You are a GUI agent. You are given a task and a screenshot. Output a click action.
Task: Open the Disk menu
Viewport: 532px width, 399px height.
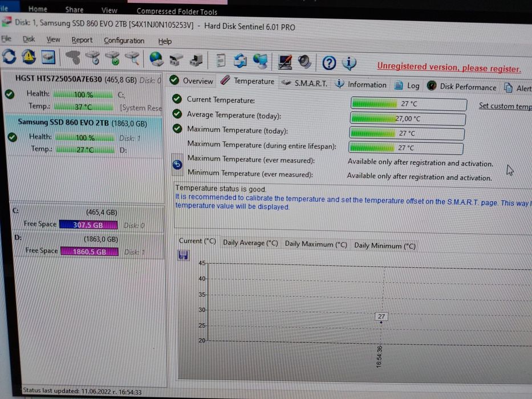click(x=29, y=39)
